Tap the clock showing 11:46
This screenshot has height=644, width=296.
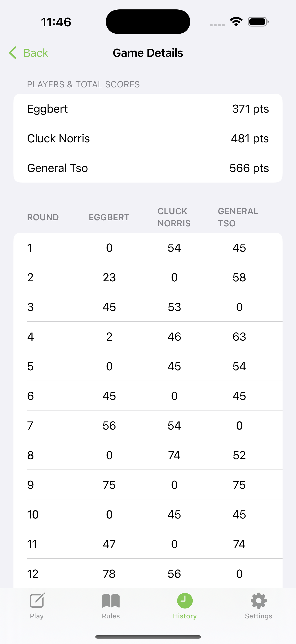(56, 22)
